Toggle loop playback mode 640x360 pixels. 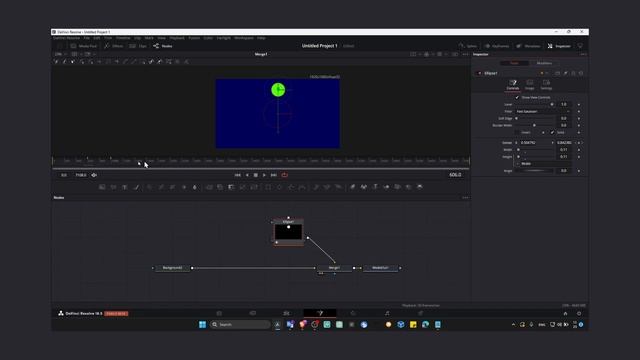click(284, 175)
